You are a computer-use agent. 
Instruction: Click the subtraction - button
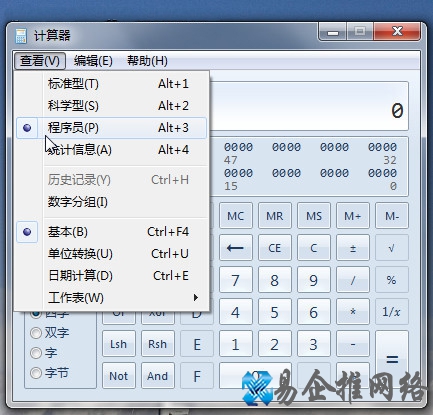[353, 344]
